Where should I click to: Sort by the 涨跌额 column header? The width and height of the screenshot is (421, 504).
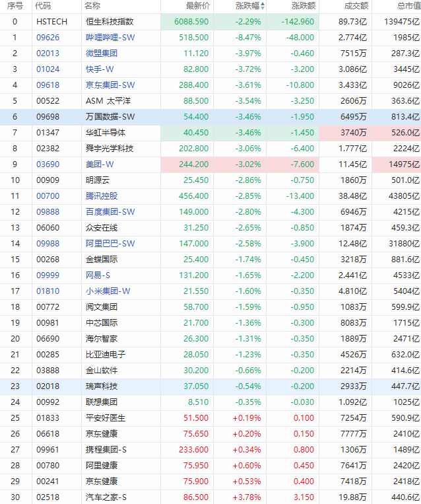304,6
